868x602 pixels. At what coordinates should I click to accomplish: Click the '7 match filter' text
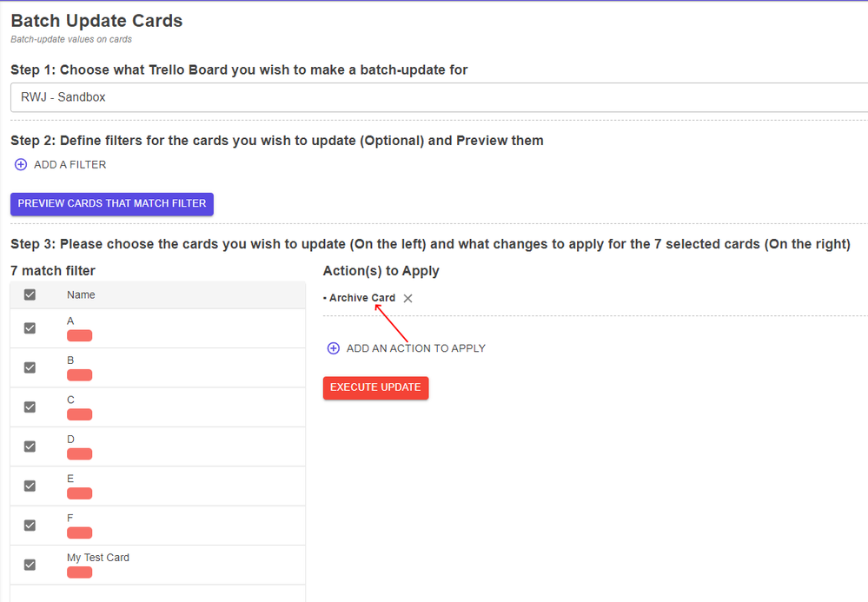point(53,270)
